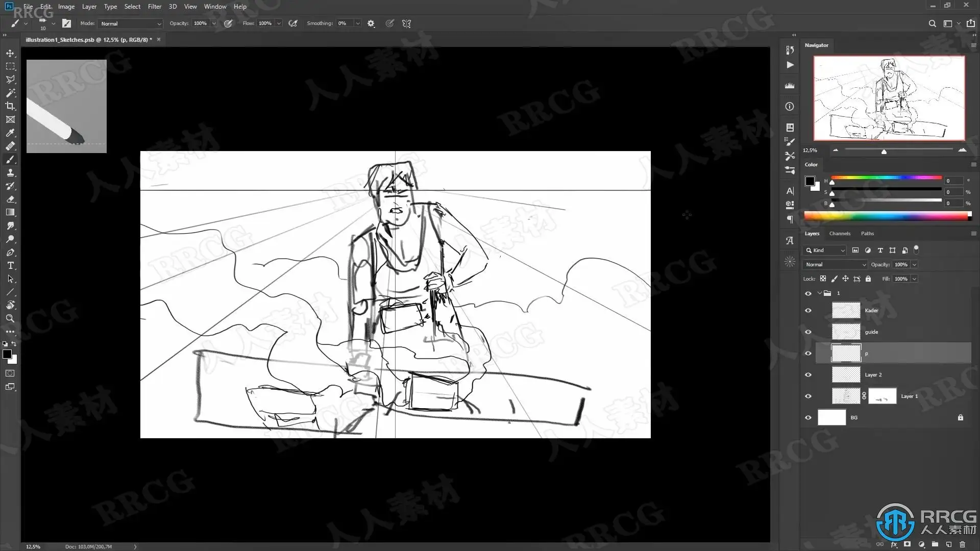This screenshot has height=551, width=980.
Task: Open layer blend mode Normal dropdown
Action: pyautogui.click(x=835, y=264)
